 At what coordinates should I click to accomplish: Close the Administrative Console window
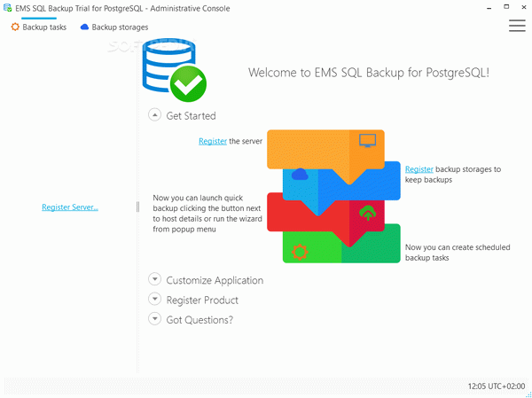(513, 8)
